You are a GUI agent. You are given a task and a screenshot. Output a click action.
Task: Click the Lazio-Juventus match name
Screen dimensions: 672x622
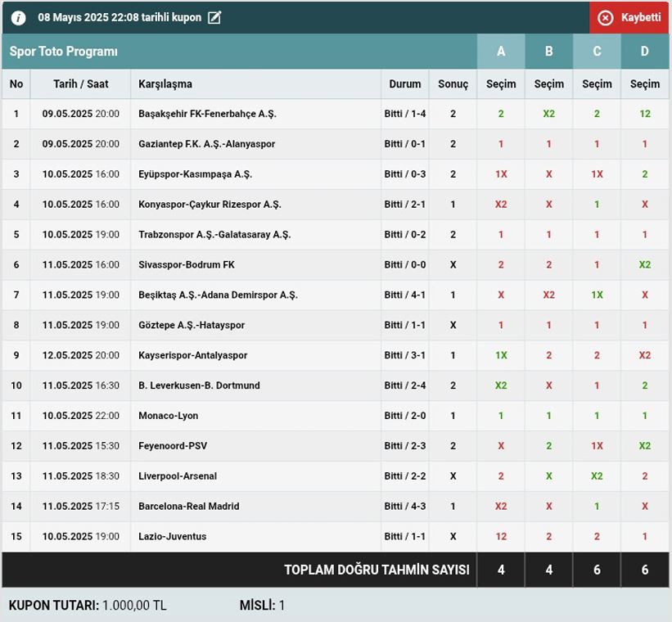point(172,537)
